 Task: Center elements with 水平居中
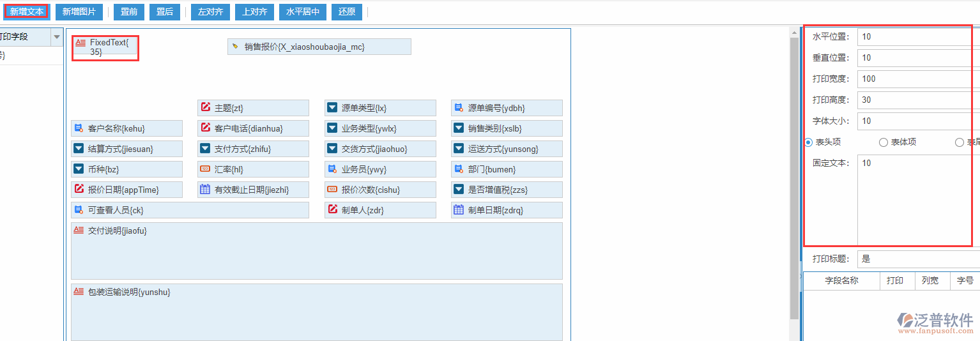coord(303,11)
